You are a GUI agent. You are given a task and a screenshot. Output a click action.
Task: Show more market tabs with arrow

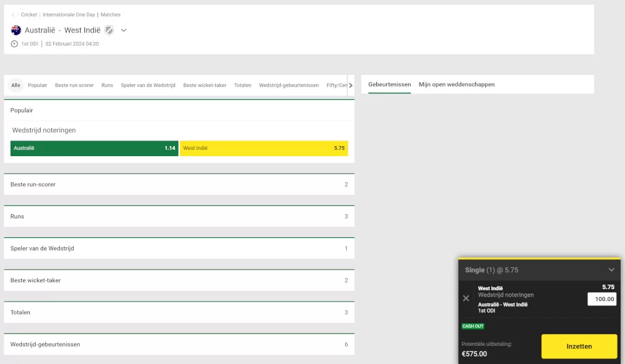[x=351, y=86]
